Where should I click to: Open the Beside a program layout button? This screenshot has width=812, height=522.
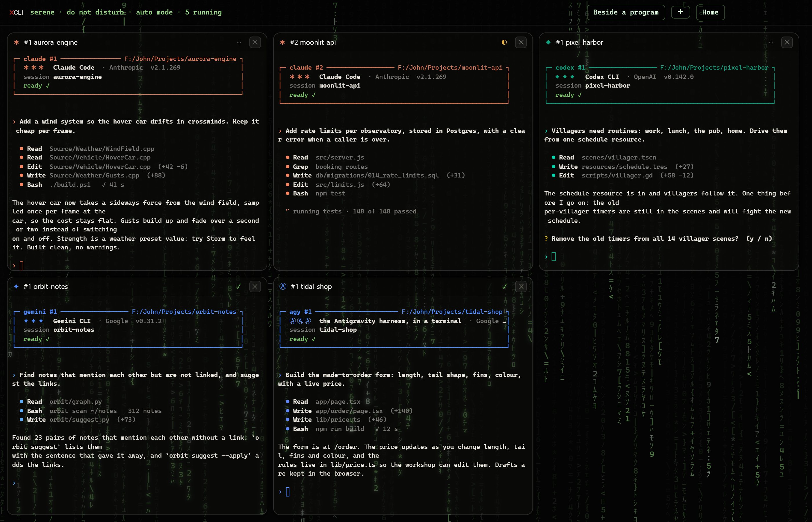coord(626,12)
